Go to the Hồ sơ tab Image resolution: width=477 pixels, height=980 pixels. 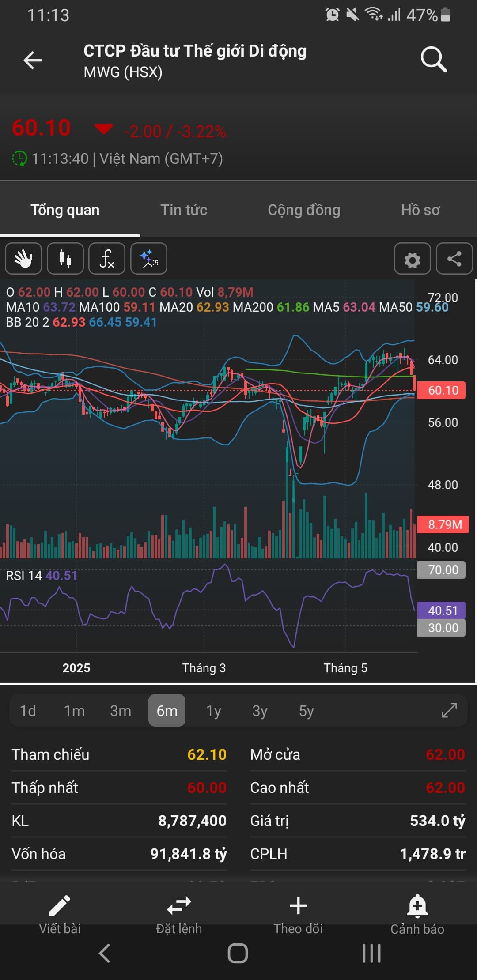(420, 210)
